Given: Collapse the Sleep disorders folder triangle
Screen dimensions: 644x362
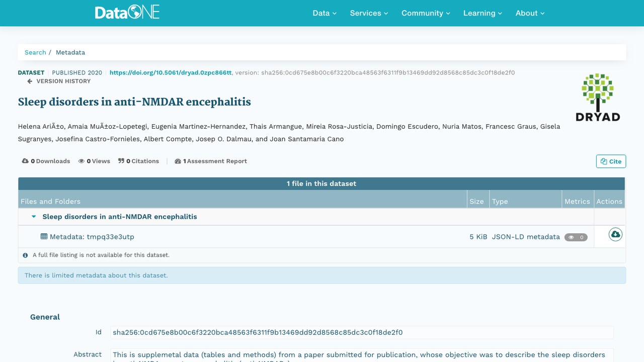Looking at the screenshot, I should click(x=34, y=217).
